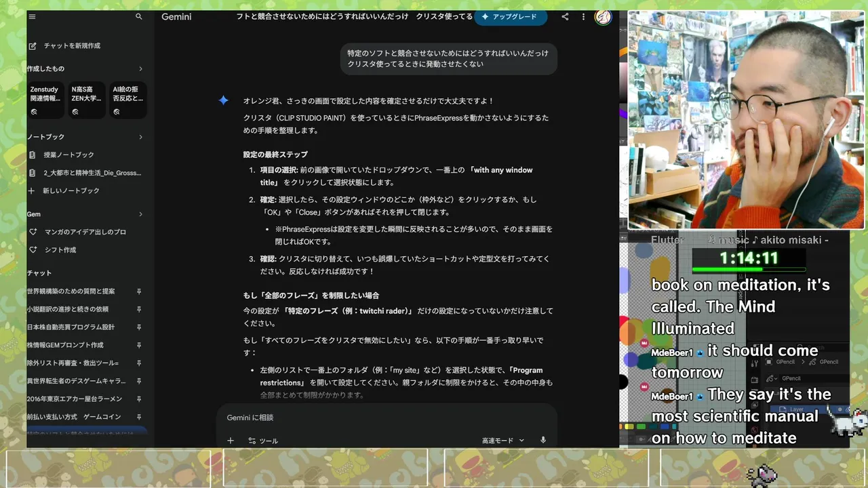The image size is (868, 488).
Task: Click the green progress bar under the timer
Action: coord(749,269)
